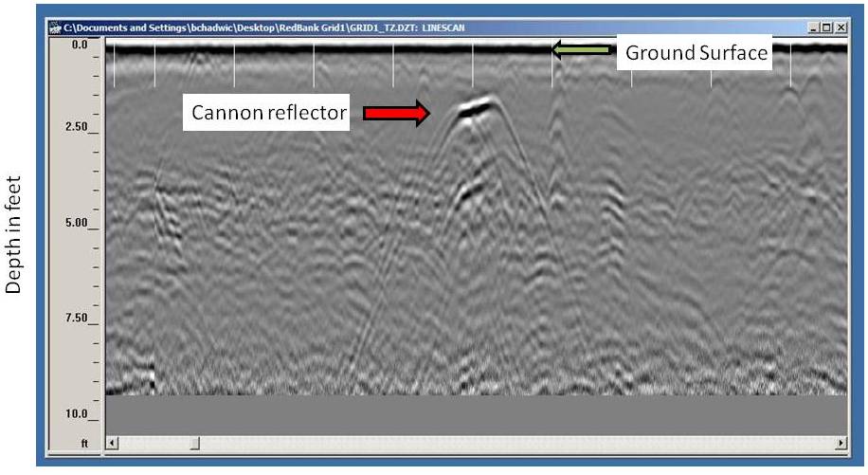
Task: Click the scrollbar right arrow
Action: click(840, 443)
